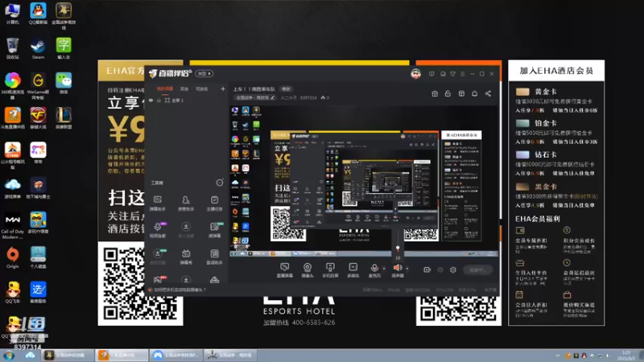
Task: Switch to the first taskbar window (Total War)
Action: pyautogui.click(x=68, y=355)
